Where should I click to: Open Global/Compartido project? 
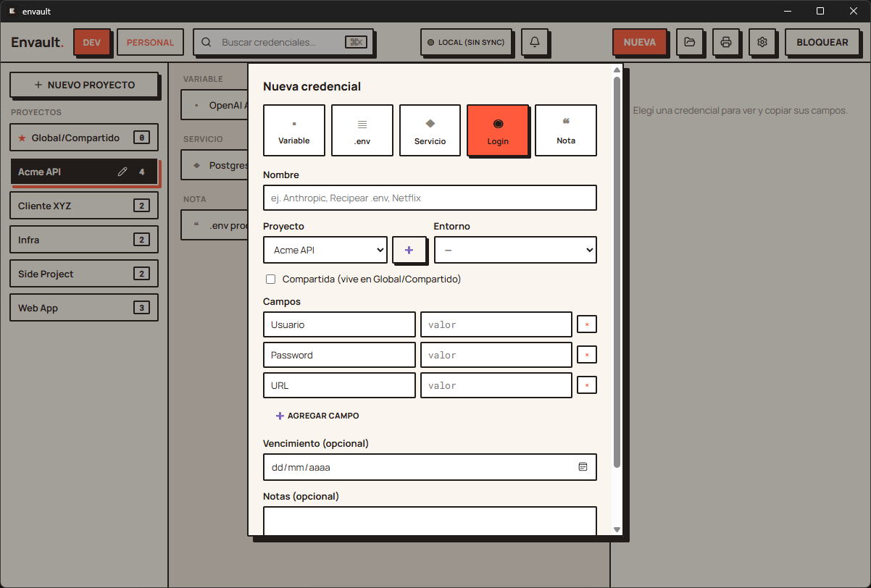[84, 138]
